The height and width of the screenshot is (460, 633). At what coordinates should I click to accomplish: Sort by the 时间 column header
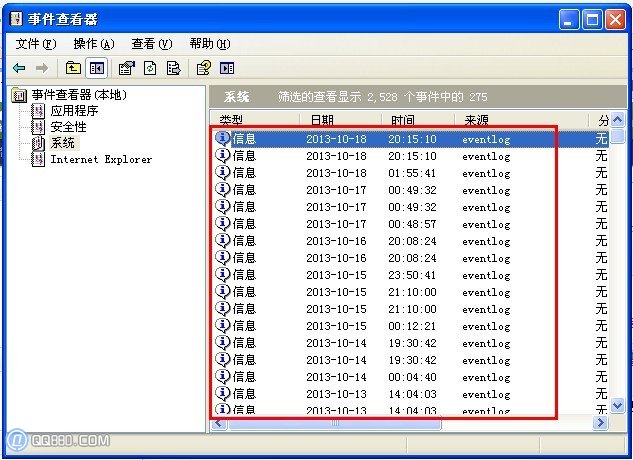tap(418, 120)
